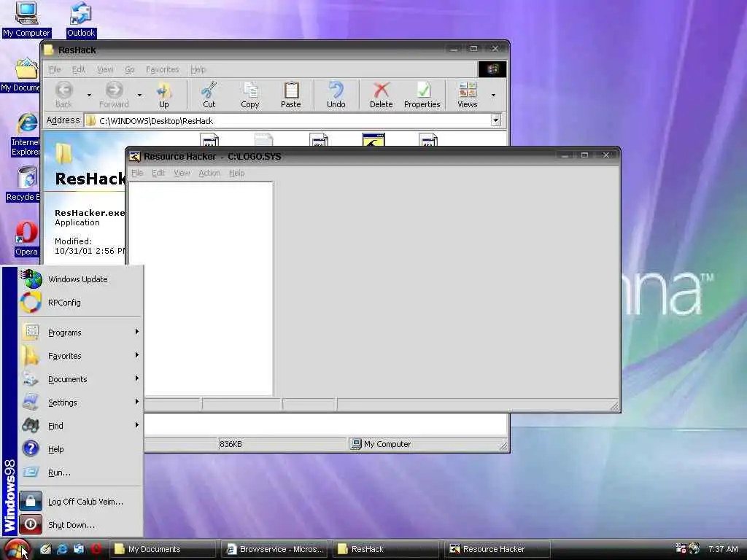The height and width of the screenshot is (560, 747).
Task: Click the volume/tray icon near clock
Action: 694,548
